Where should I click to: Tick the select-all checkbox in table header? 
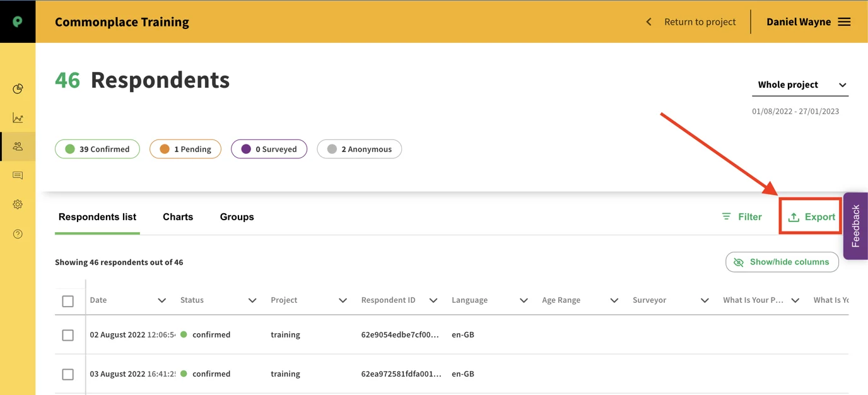click(x=68, y=301)
